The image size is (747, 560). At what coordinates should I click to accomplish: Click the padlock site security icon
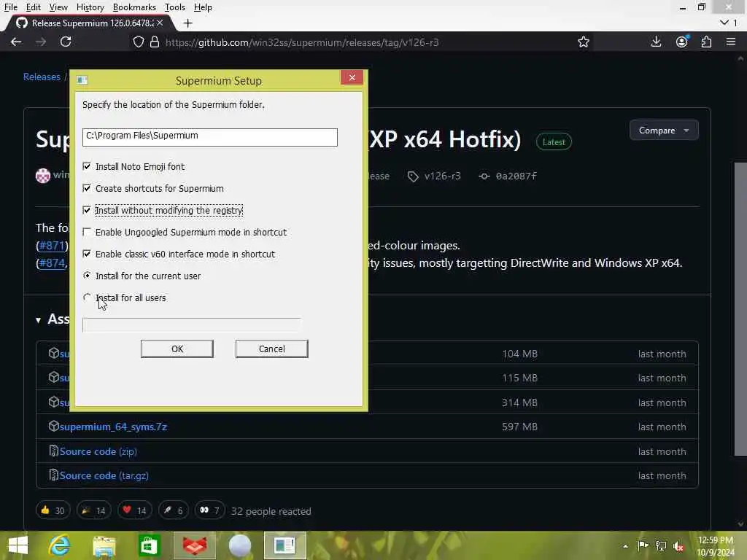pyautogui.click(x=155, y=42)
